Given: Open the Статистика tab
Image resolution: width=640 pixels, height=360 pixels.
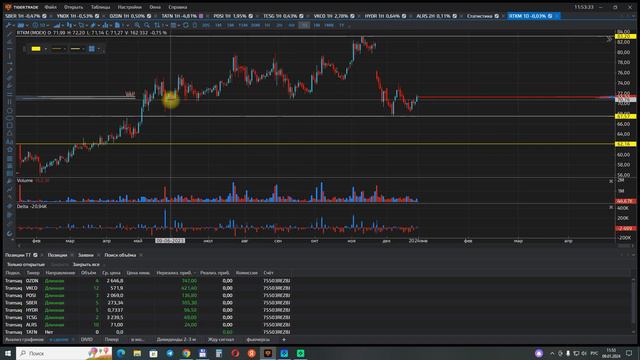Looking at the screenshot, I should pyautogui.click(x=480, y=16).
